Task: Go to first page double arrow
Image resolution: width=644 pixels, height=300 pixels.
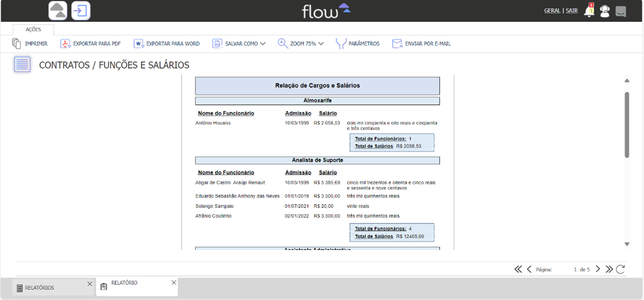Action: (x=518, y=269)
